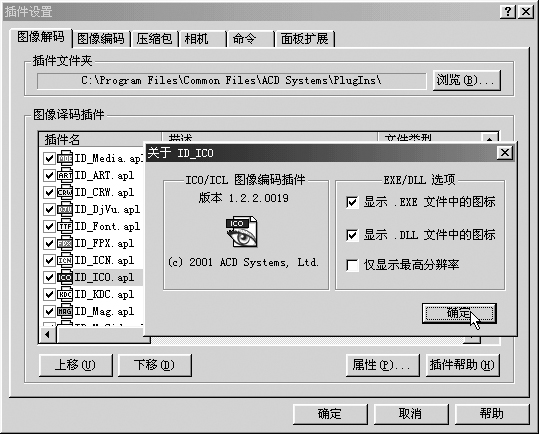Select the ID_DjVu.apl row text
This screenshot has width=539, height=434.
[x=107, y=209]
